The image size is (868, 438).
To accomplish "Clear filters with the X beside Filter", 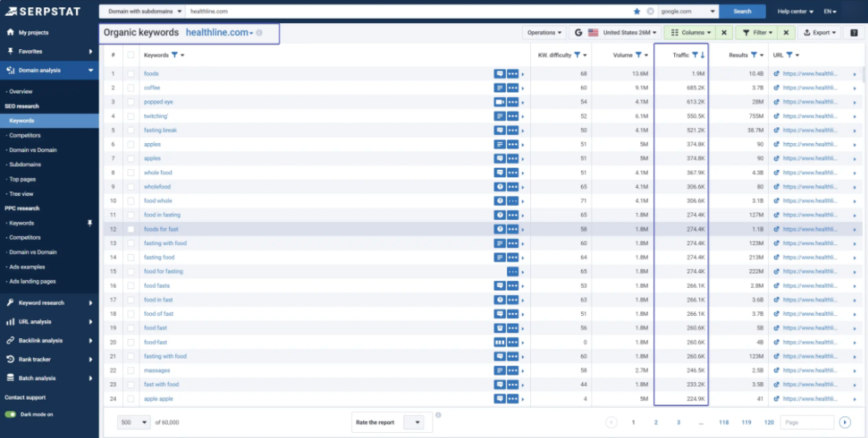I will coord(786,33).
